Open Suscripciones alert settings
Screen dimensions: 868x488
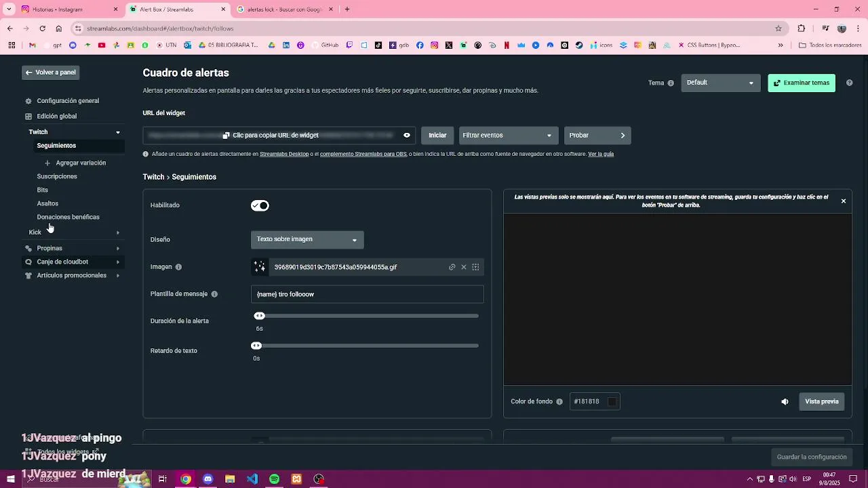tap(57, 176)
